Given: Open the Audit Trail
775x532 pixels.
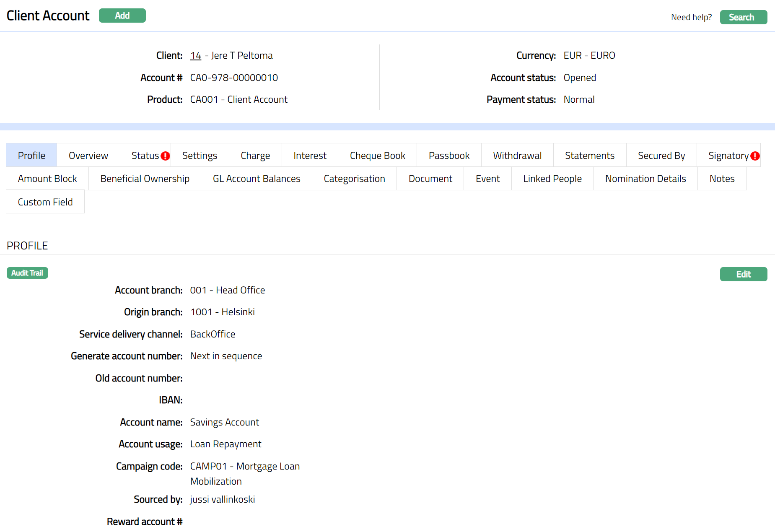Looking at the screenshot, I should (27, 273).
